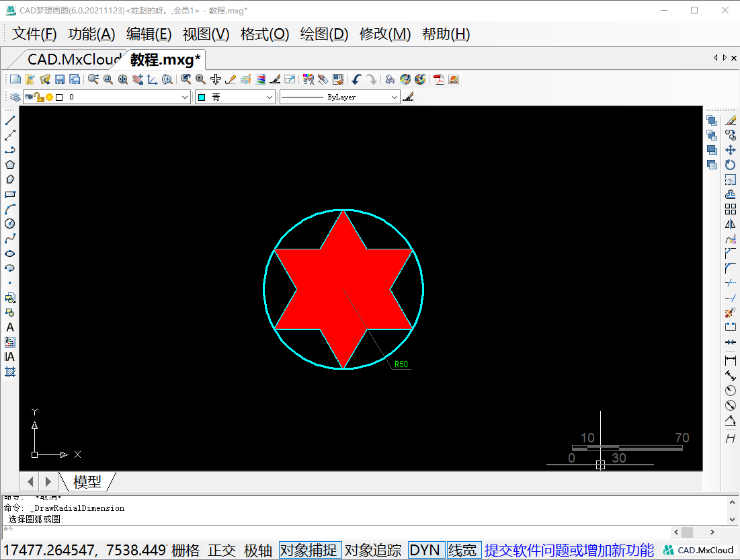Screen dimensions: 740x560
Task: Click the Redo arrow icon
Action: [372, 79]
